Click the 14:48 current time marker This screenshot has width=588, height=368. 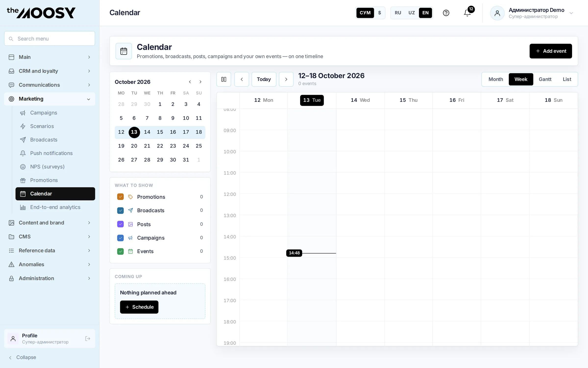[x=294, y=253]
